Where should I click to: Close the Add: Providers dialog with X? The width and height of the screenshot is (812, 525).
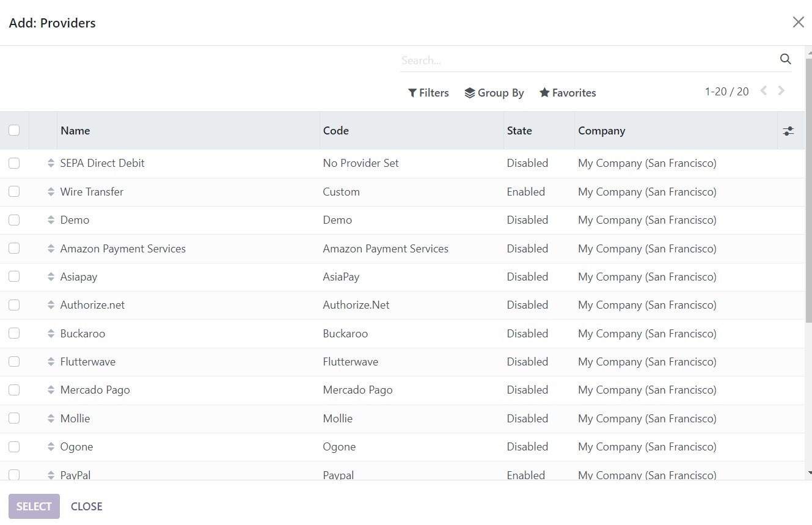[798, 22]
